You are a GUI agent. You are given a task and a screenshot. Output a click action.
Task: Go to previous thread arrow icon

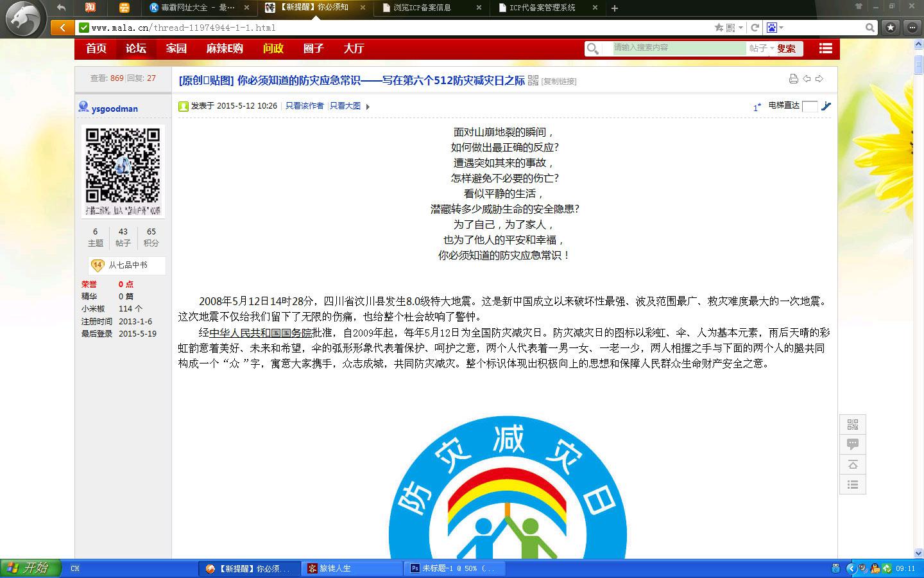807,79
